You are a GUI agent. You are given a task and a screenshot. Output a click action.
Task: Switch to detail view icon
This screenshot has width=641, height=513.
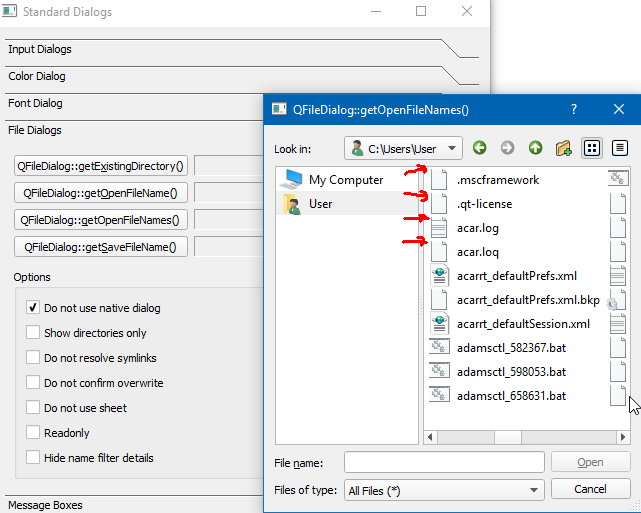click(620, 148)
